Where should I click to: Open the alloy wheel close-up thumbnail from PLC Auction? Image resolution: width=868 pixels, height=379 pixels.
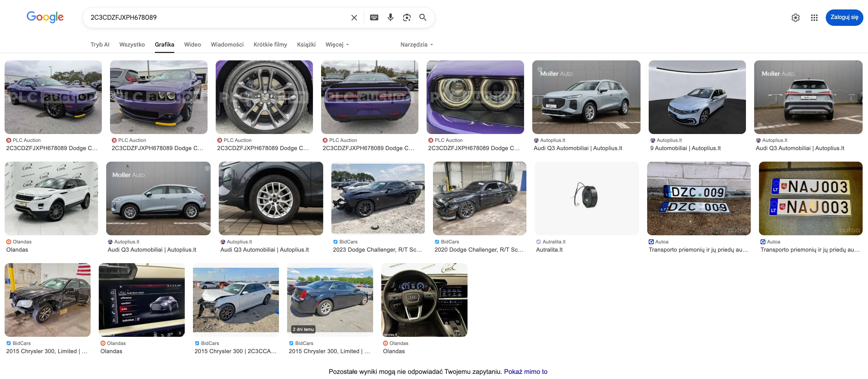[264, 97]
